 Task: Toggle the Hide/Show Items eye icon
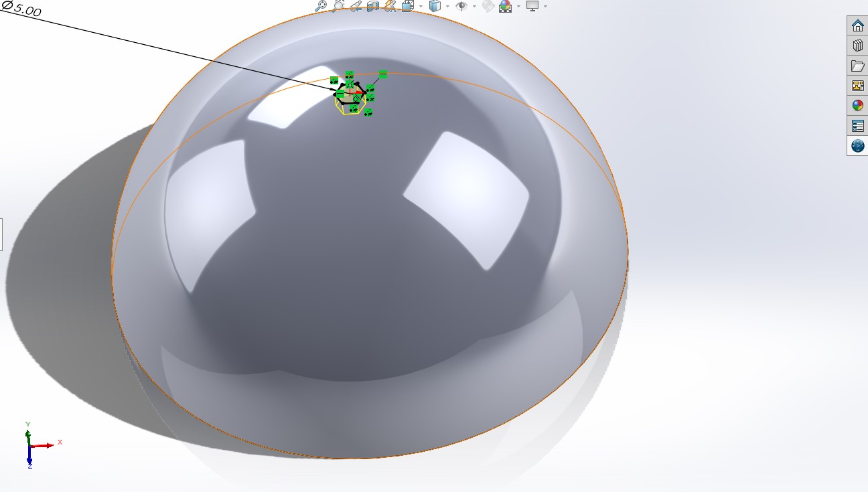(461, 6)
